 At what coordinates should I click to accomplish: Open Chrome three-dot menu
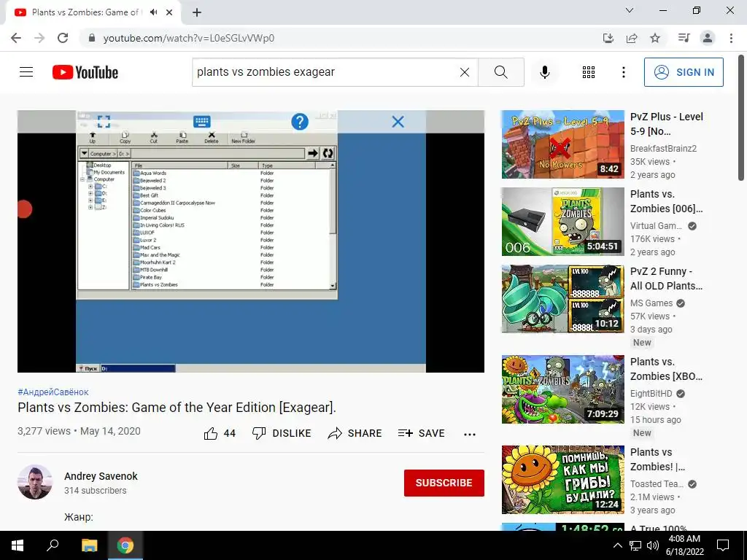pos(731,38)
